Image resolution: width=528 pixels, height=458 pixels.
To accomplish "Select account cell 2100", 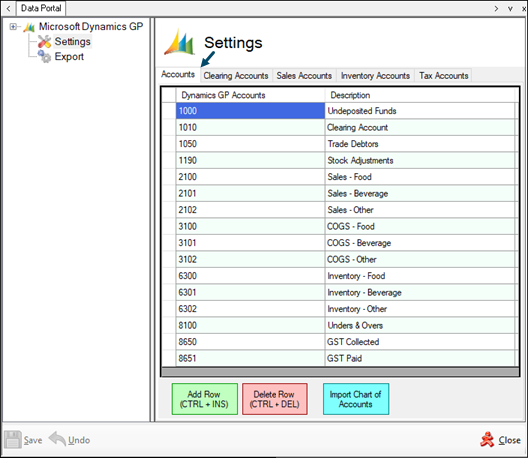I will point(250,177).
